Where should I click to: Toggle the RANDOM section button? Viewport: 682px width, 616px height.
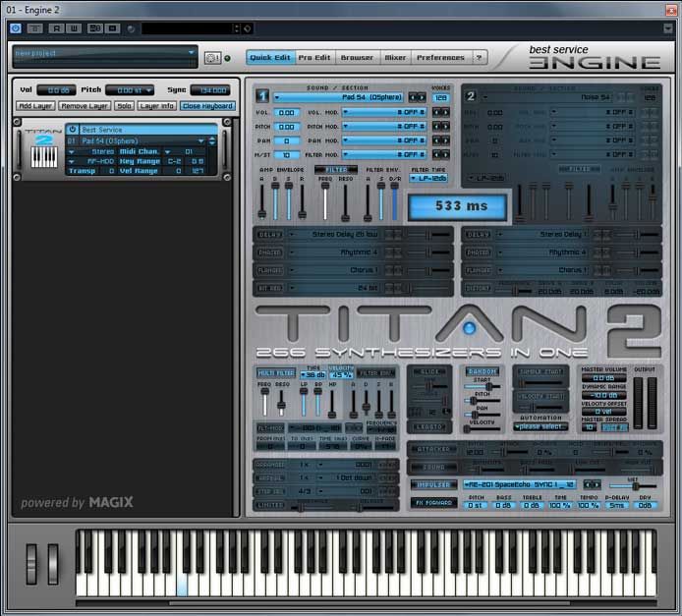[x=483, y=371]
